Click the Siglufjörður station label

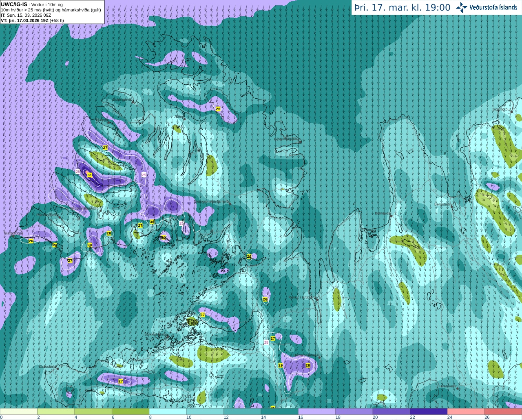coord(501,109)
